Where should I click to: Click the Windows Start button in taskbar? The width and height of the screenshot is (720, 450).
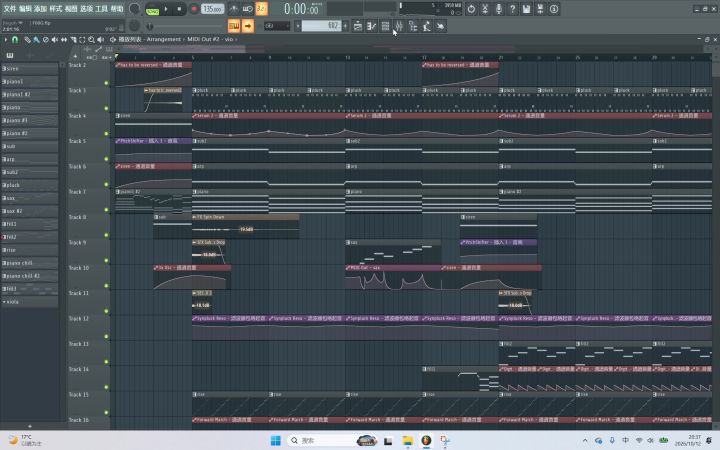[276, 441]
